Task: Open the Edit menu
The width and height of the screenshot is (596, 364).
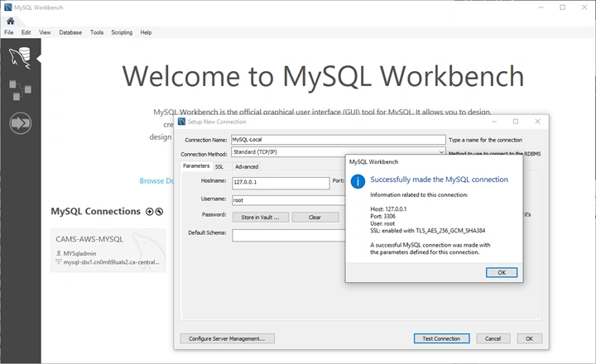Action: pyautogui.click(x=26, y=32)
